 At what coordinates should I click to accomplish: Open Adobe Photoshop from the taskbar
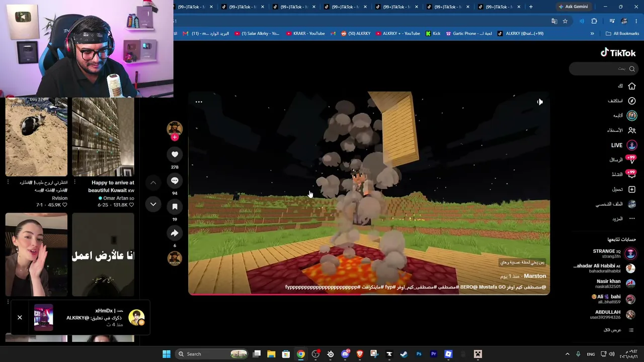click(x=419, y=354)
